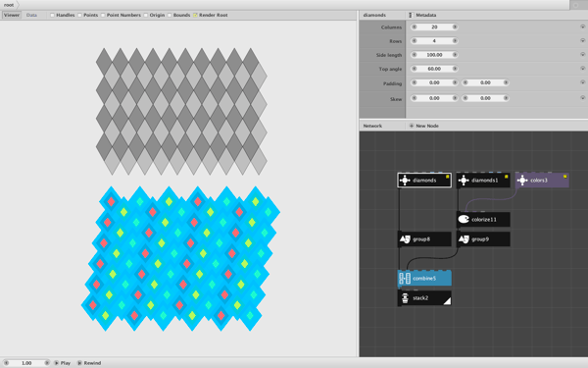Open the Top angle parameter options menu
This screenshot has height=368, width=588.
(x=582, y=69)
